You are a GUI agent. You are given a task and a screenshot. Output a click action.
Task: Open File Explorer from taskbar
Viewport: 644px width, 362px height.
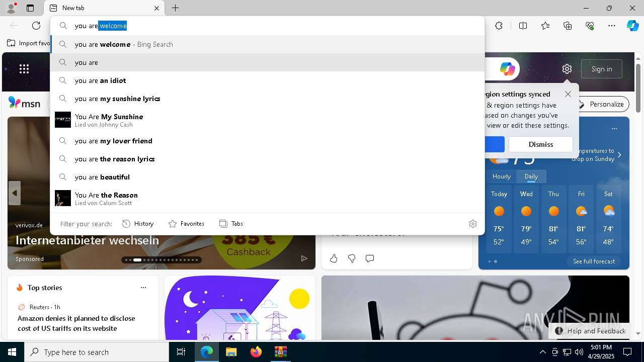(231, 352)
